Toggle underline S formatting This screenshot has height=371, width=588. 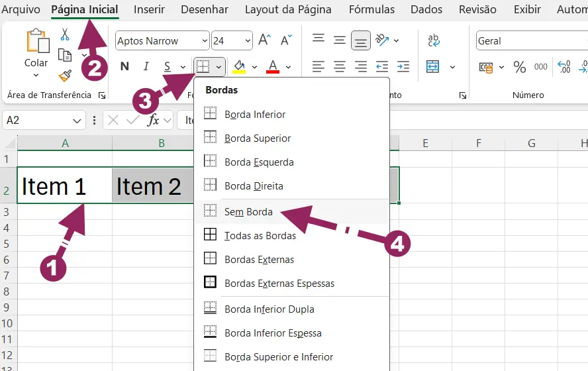[x=168, y=67]
